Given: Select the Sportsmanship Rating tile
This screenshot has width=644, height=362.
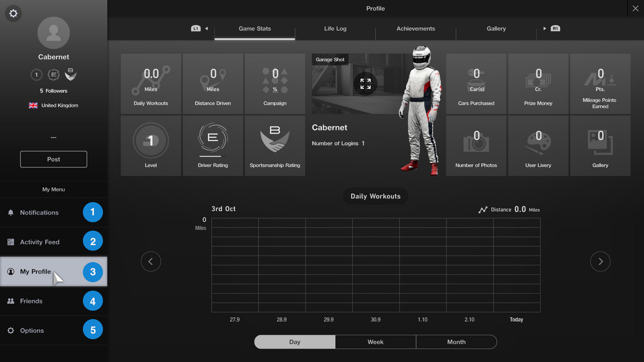Looking at the screenshot, I should [274, 146].
